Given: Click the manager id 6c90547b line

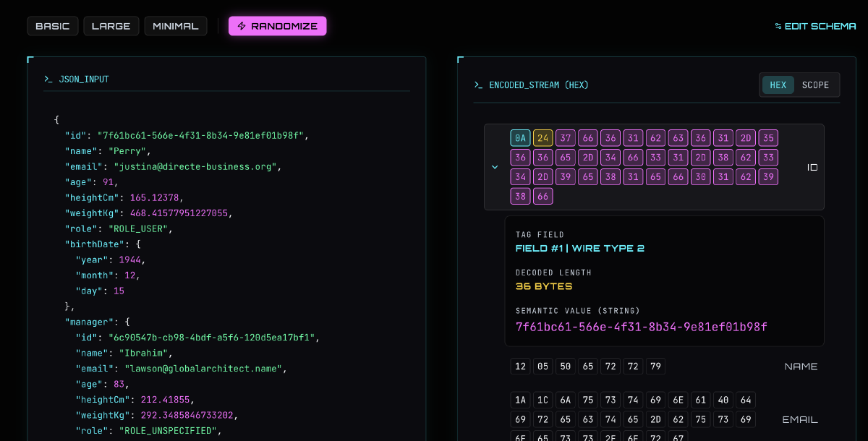Looking at the screenshot, I should tap(197, 338).
